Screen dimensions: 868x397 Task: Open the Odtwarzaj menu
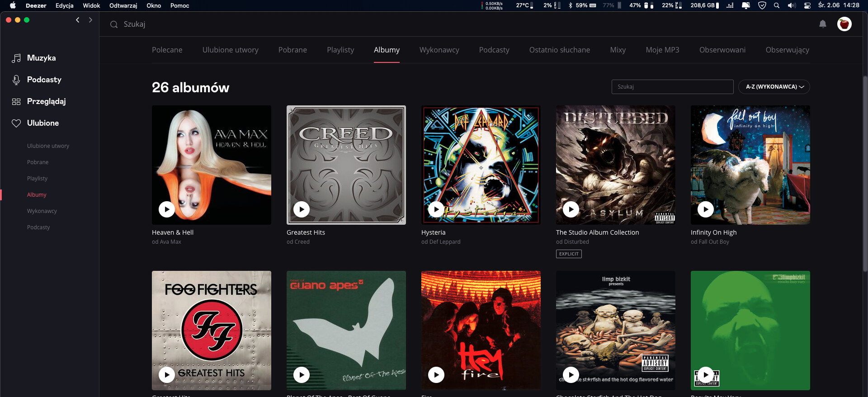[123, 5]
